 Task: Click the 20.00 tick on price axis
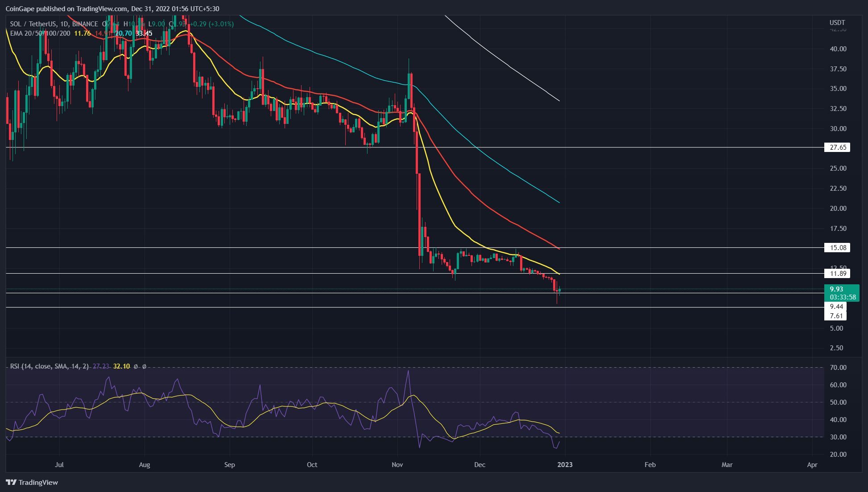point(838,209)
